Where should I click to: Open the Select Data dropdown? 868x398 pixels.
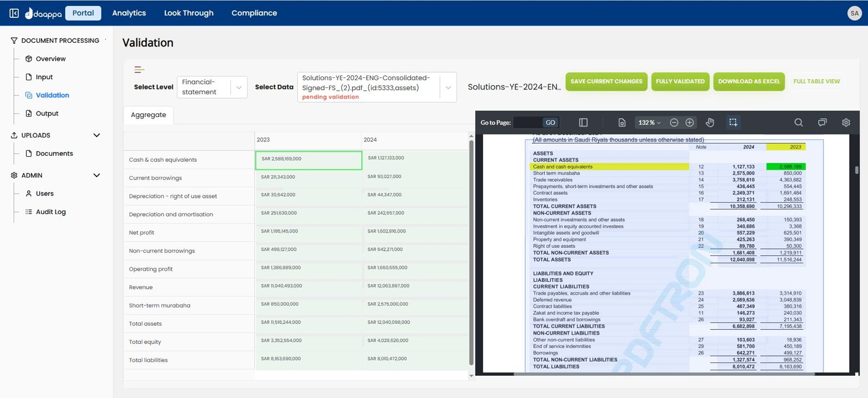[x=377, y=87]
